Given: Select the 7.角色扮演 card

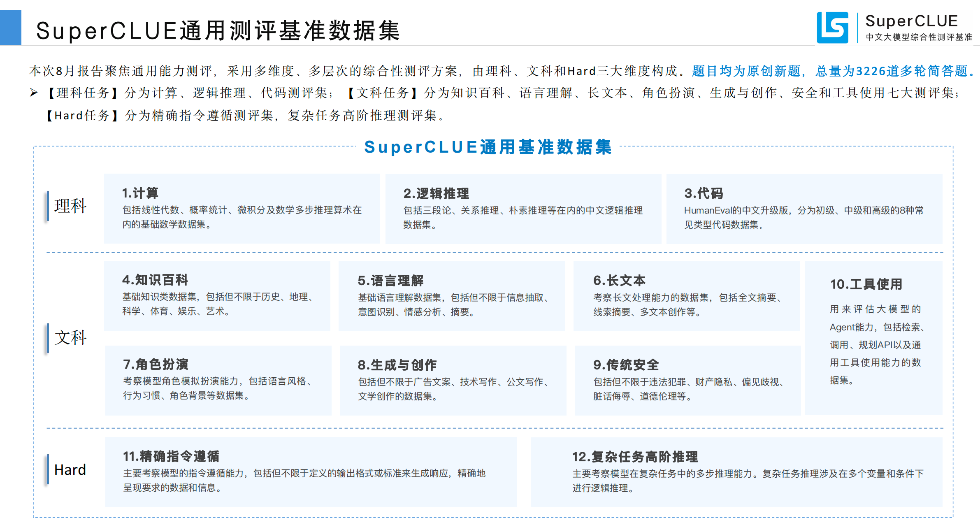Looking at the screenshot, I should click(218, 380).
